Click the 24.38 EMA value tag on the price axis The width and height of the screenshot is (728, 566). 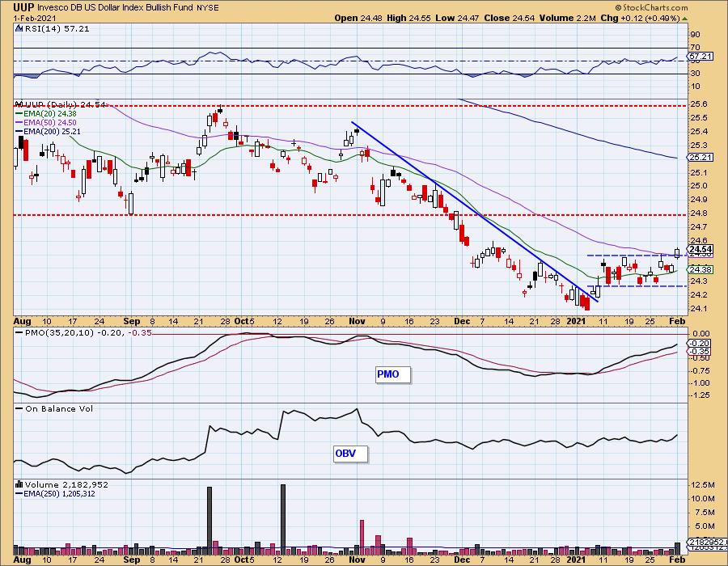pyautogui.click(x=700, y=269)
